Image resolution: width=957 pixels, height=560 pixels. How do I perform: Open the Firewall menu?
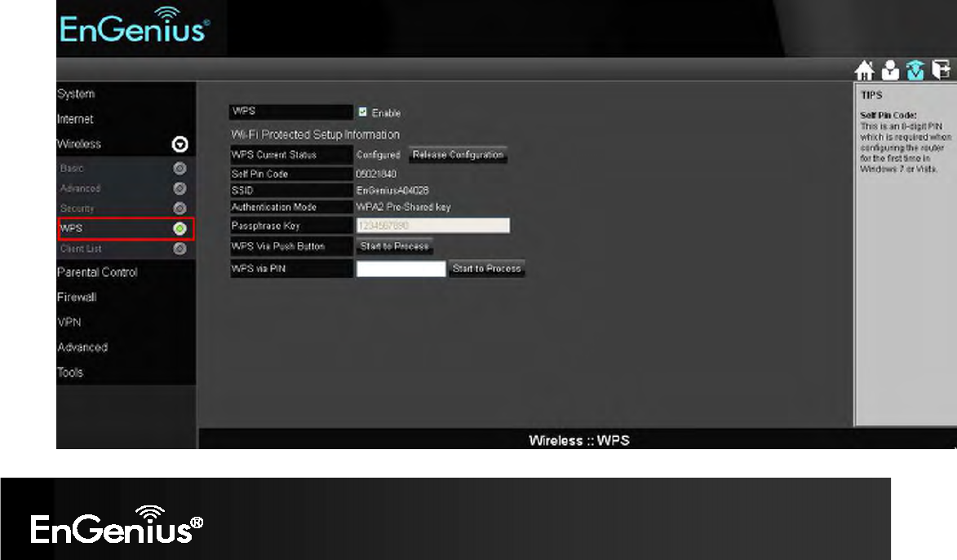click(x=77, y=297)
